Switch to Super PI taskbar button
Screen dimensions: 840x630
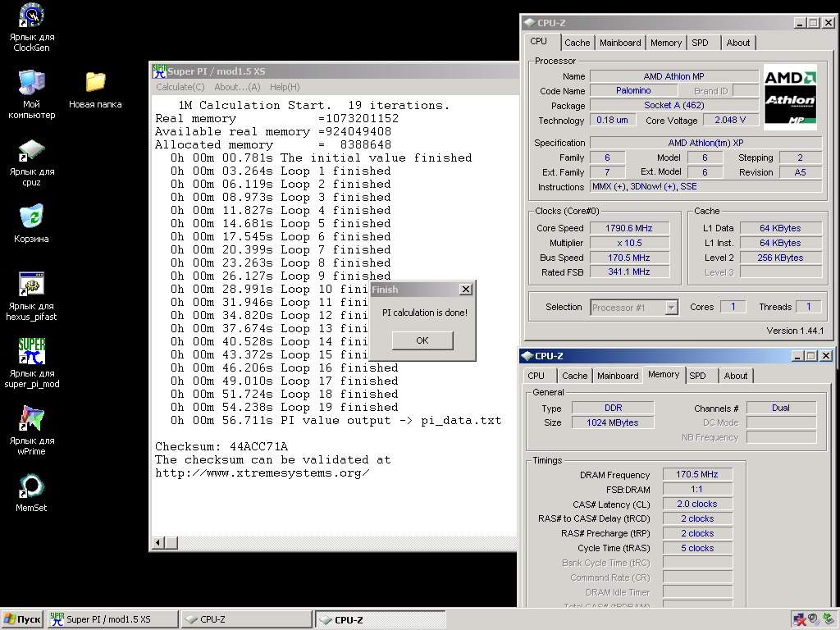pos(113,619)
